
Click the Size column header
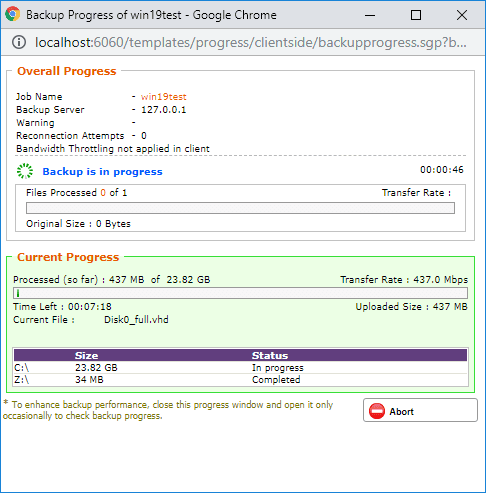click(86, 355)
